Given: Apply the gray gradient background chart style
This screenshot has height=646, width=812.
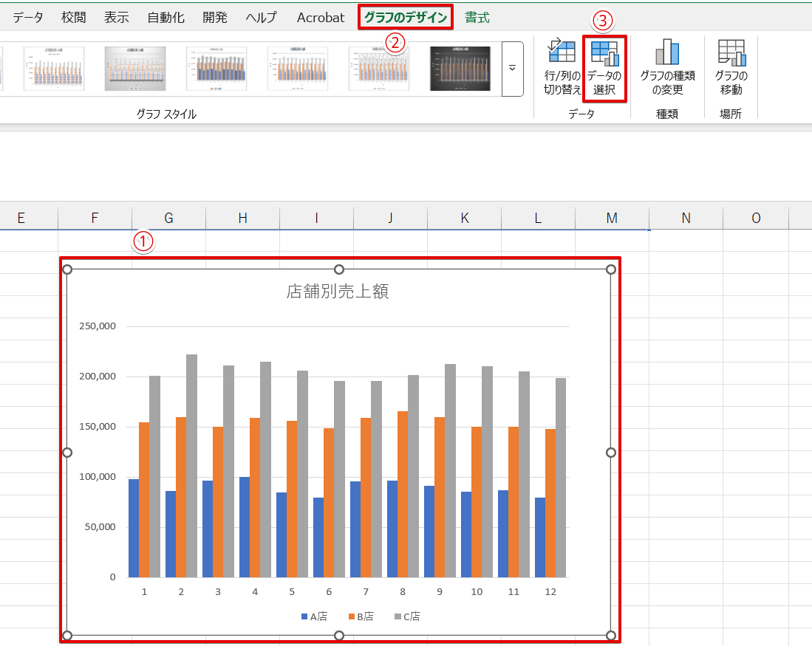Looking at the screenshot, I should pyautogui.click(x=135, y=69).
